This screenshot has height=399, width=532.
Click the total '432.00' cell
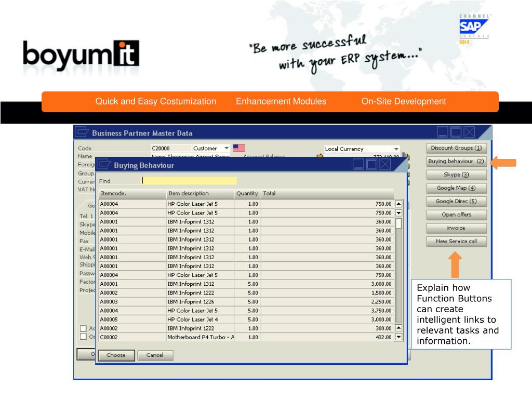[x=327, y=338]
